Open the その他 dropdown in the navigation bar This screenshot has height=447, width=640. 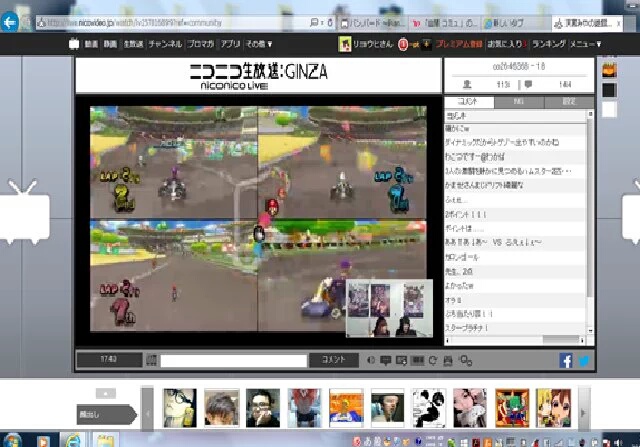[259, 44]
